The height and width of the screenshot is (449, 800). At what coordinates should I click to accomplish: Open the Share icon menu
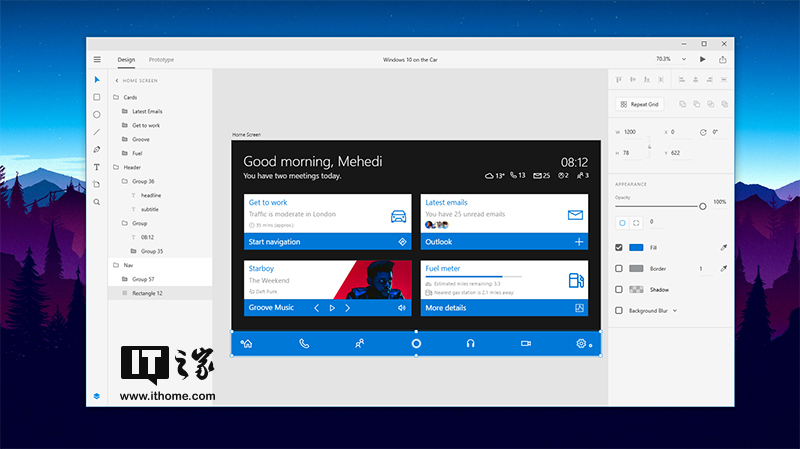(722, 59)
